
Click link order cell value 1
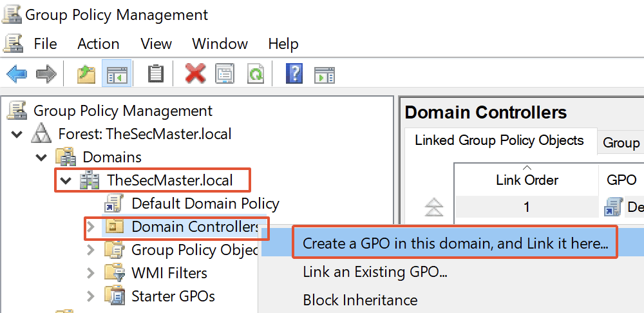click(x=527, y=207)
